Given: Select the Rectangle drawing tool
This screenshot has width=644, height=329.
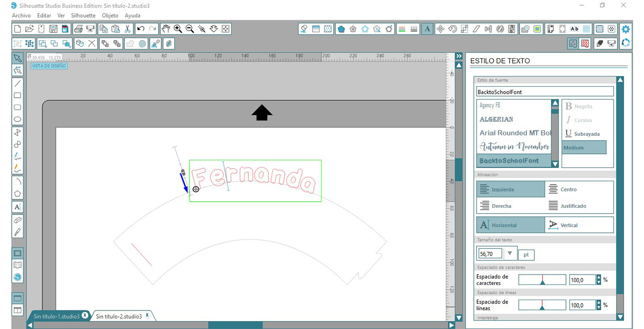Looking at the screenshot, I should click(x=17, y=96).
